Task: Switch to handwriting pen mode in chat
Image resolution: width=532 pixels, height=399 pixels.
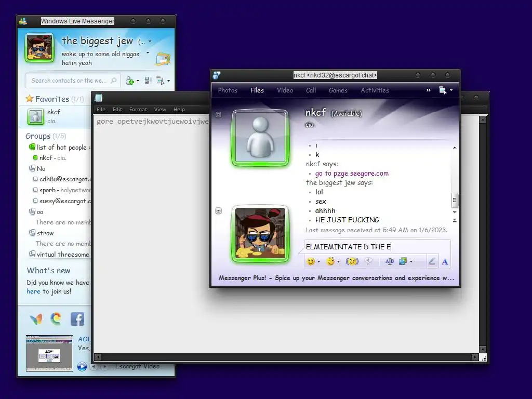Action: click(432, 261)
